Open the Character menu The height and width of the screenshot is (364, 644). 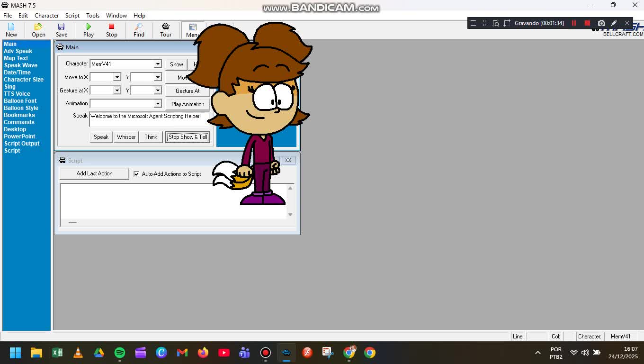tap(46, 15)
